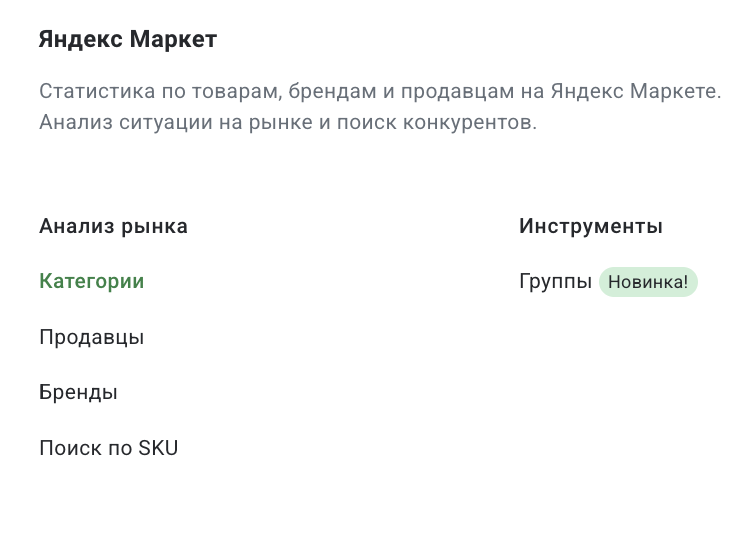
Task: Click the description line starting with Анализ ситуации
Action: (x=288, y=124)
